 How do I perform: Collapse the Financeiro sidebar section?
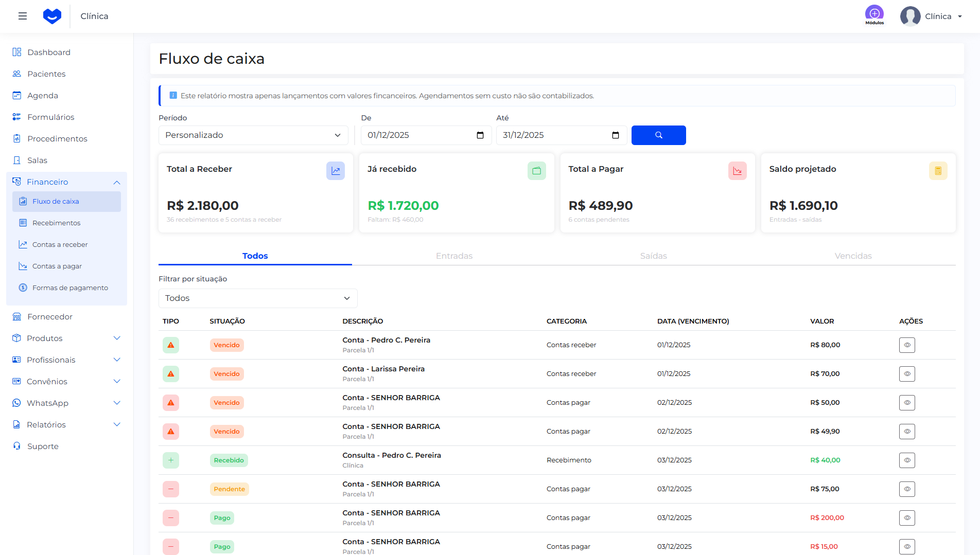click(x=117, y=182)
